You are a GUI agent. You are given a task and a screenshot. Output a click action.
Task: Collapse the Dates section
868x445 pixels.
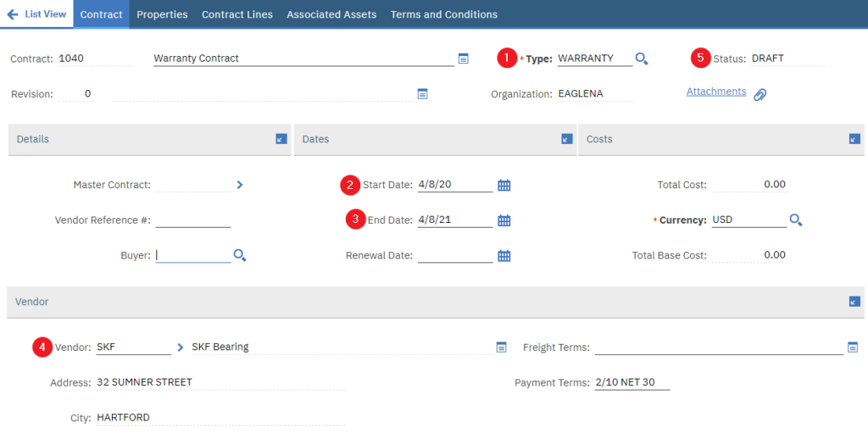pyautogui.click(x=567, y=139)
